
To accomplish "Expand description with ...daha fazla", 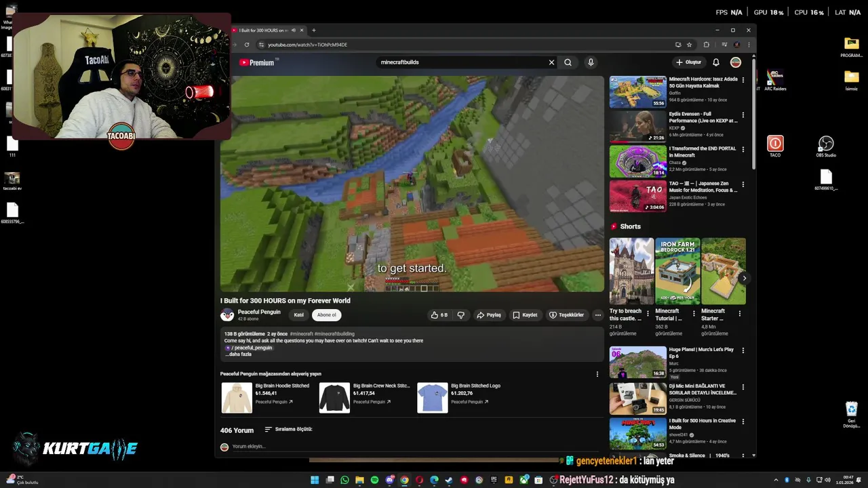I will point(238,354).
